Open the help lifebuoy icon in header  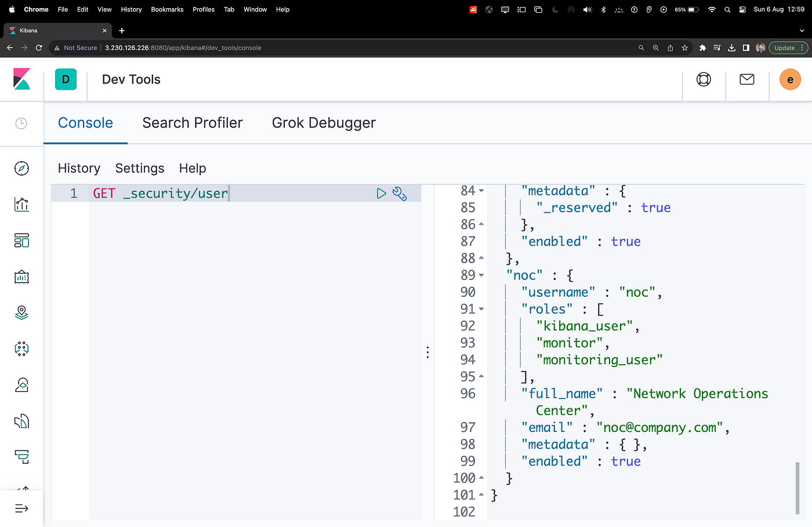pos(704,79)
